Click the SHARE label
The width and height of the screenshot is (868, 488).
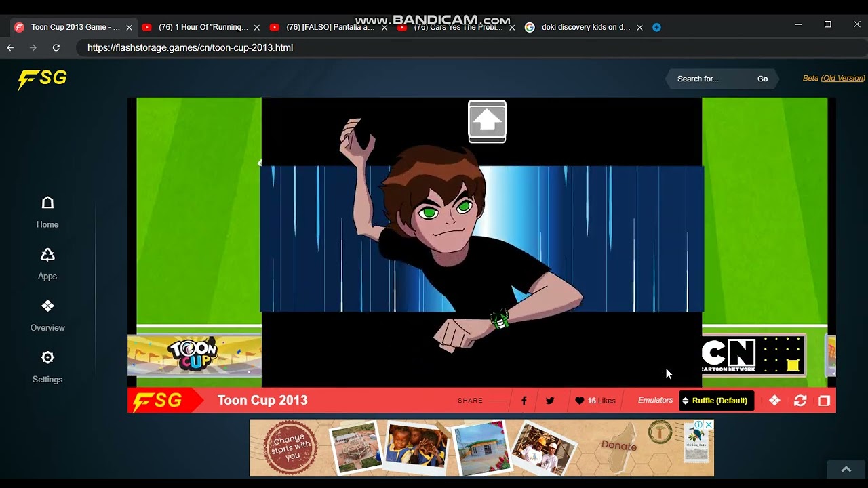[x=470, y=401]
